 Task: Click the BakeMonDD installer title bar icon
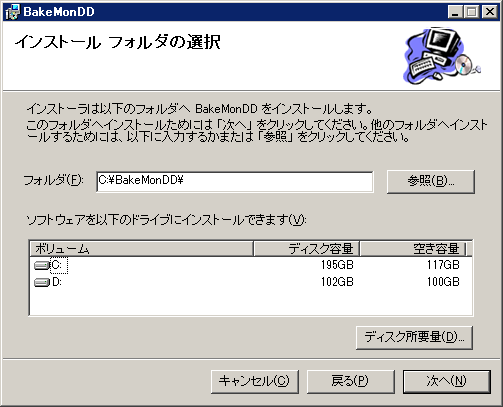tap(12, 12)
